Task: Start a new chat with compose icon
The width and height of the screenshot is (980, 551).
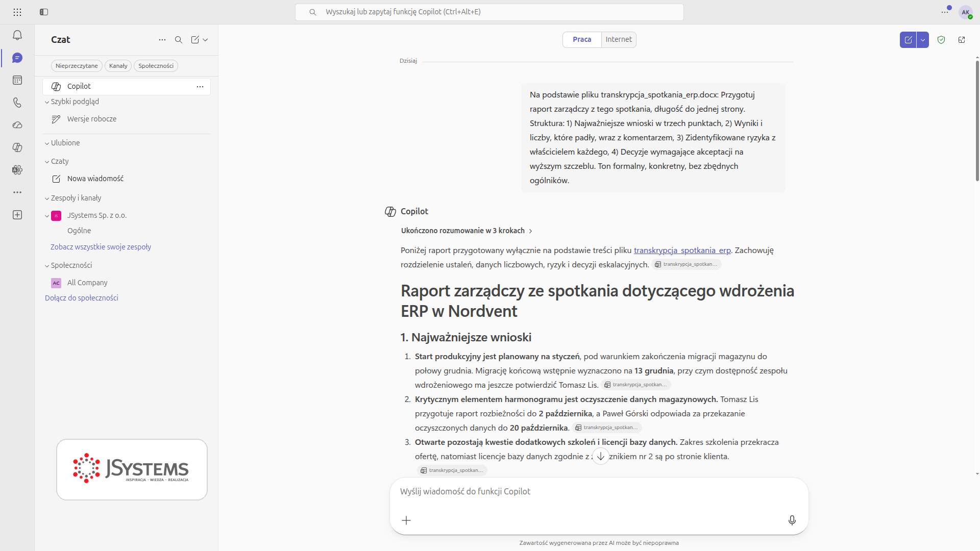Action: click(x=195, y=40)
